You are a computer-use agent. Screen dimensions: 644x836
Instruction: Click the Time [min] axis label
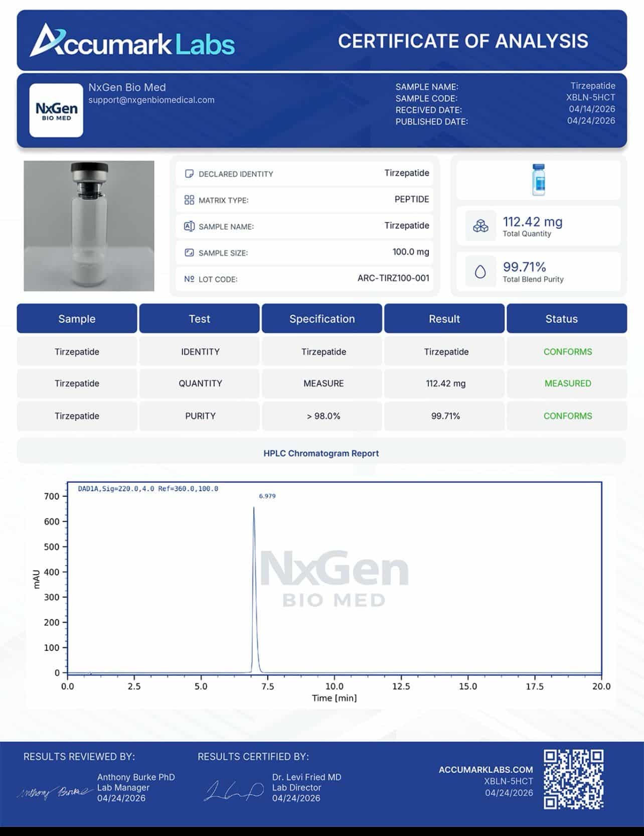334,698
